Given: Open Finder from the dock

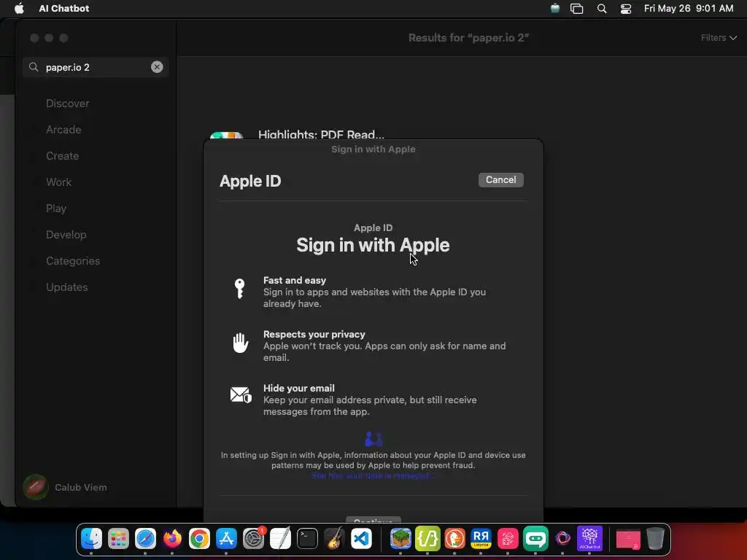Looking at the screenshot, I should click(91, 539).
